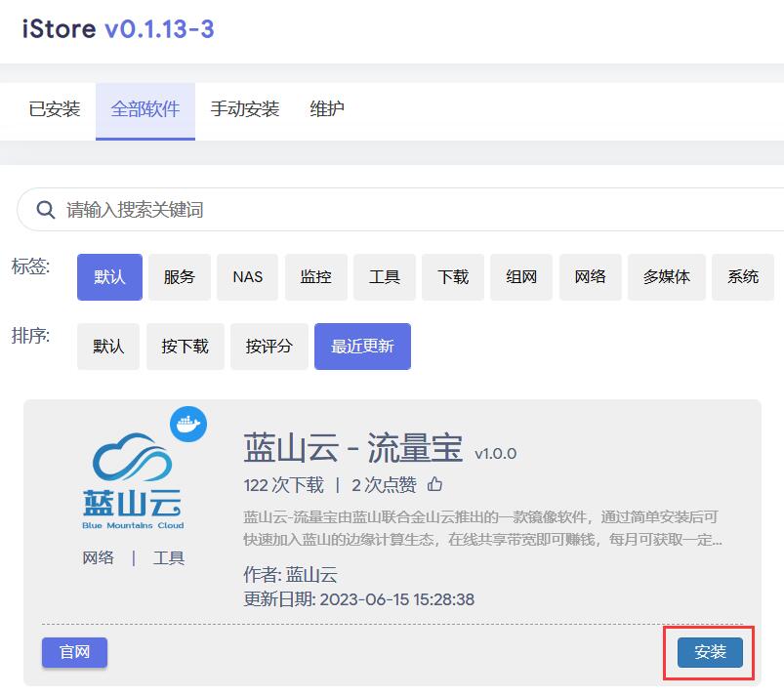This screenshot has width=784, height=697.
Task: Filter by the 服务 tag
Action: 180,277
